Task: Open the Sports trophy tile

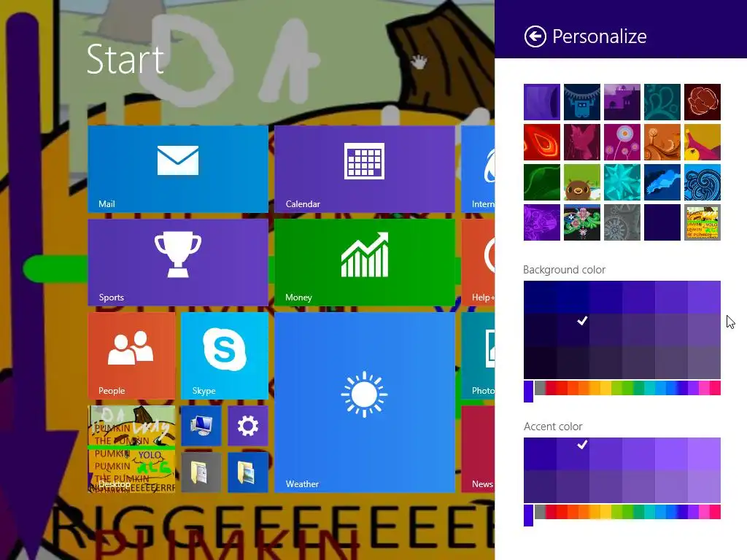Action: click(x=178, y=262)
